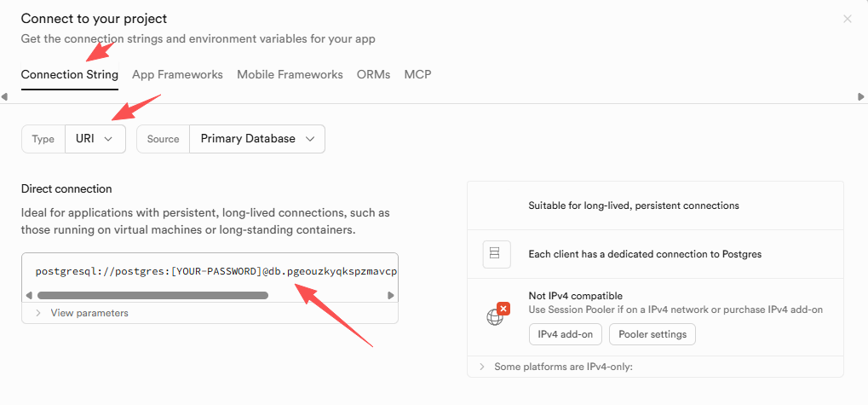This screenshot has height=405, width=868.
Task: Click the connection string horizontal scrollbar thumb
Action: [x=152, y=296]
